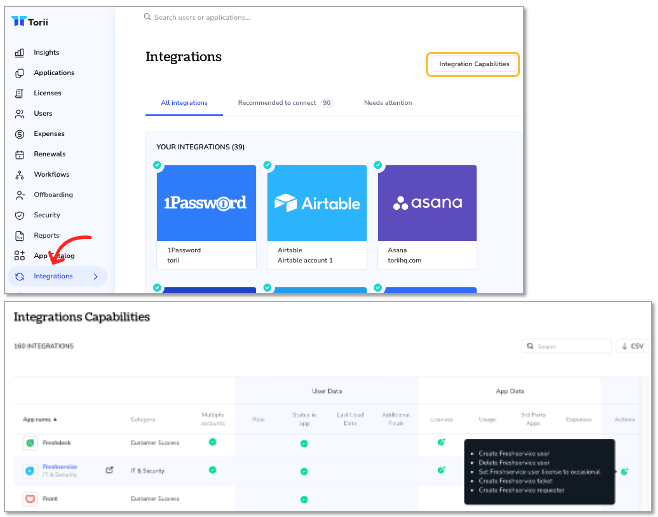This screenshot has width=658, height=517.
Task: Click the 'IT & Security' category in Freshservice row
Action: tap(147, 471)
